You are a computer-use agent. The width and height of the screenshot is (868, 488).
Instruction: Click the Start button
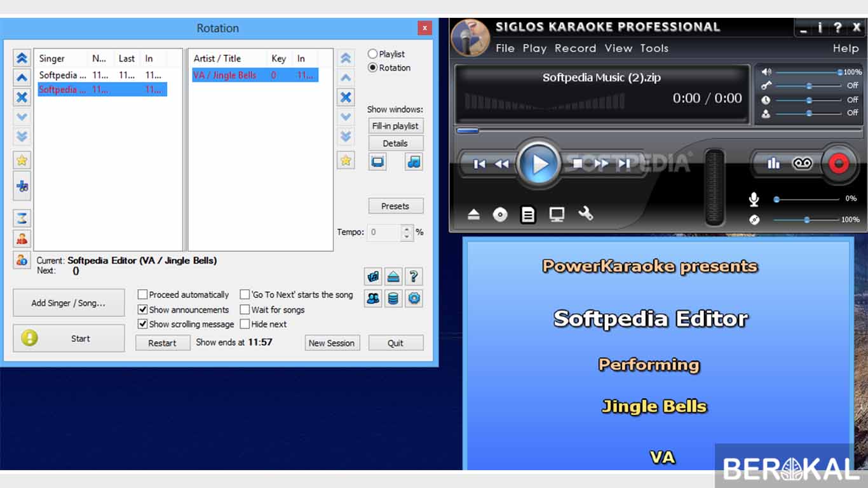[x=69, y=339]
